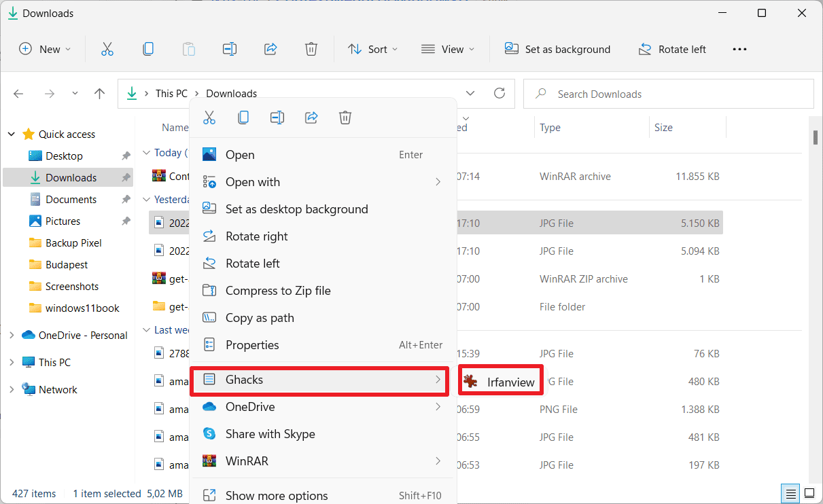Image resolution: width=823 pixels, height=504 pixels.
Task: Share the selected image using the share icon
Action: coord(311,117)
